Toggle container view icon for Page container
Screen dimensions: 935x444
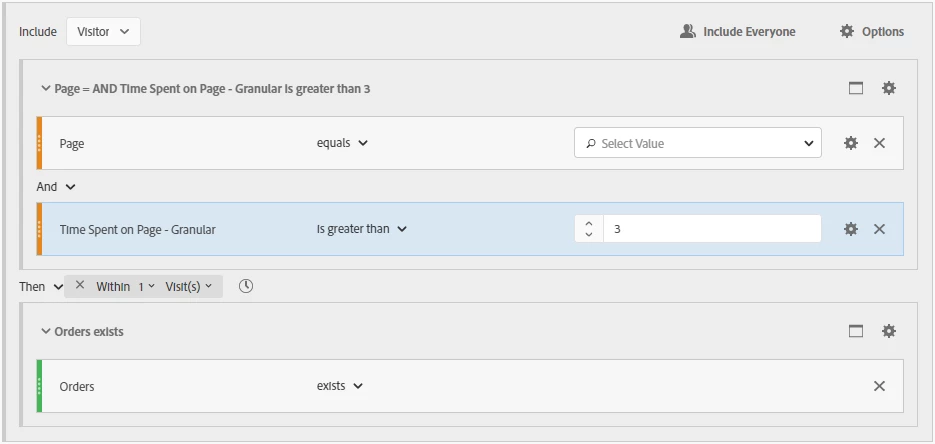pyautogui.click(x=856, y=88)
